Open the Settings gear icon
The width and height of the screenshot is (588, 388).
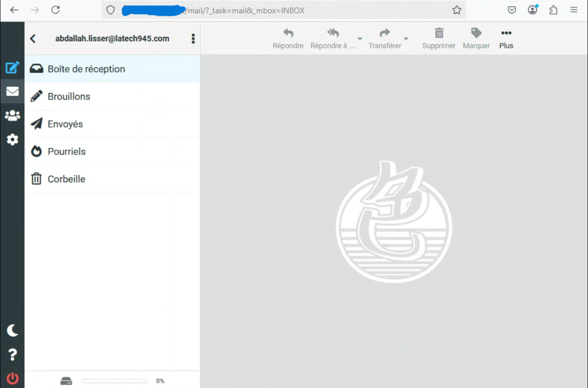tap(12, 140)
